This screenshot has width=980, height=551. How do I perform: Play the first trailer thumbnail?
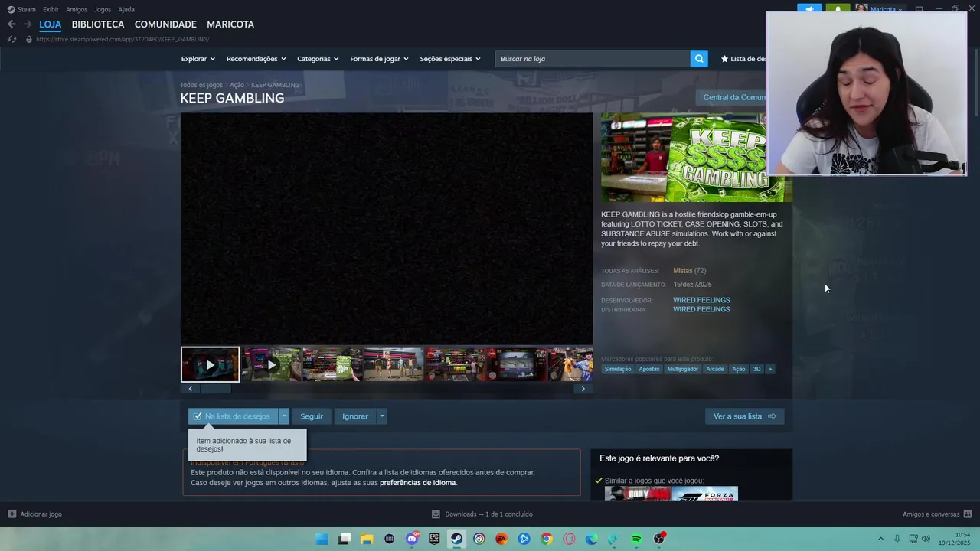click(210, 364)
